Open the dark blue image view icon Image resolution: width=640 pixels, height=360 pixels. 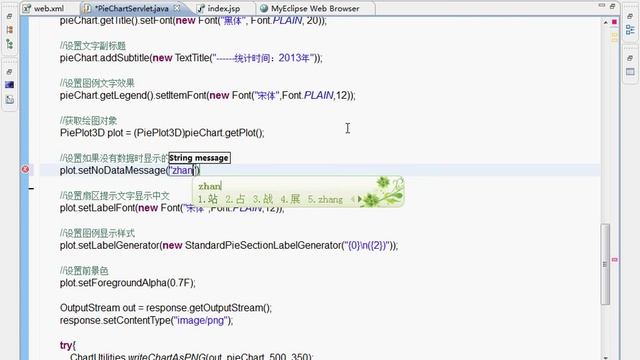[9, 85]
